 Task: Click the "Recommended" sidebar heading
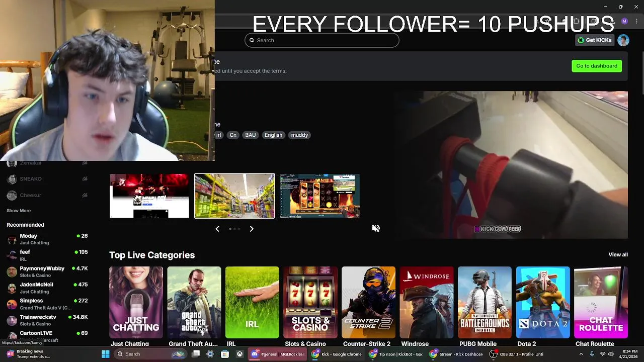pyautogui.click(x=25, y=225)
